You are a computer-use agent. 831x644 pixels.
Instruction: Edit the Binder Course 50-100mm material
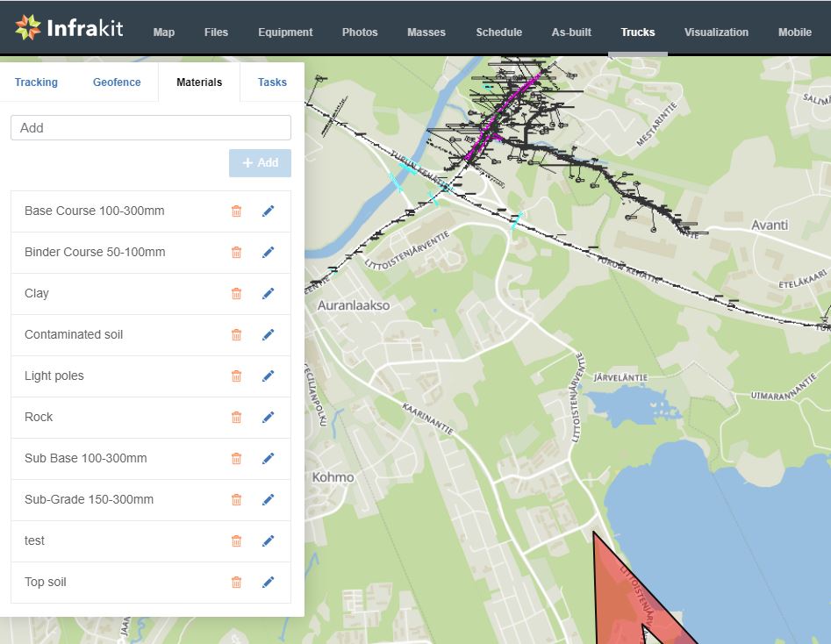tap(269, 253)
